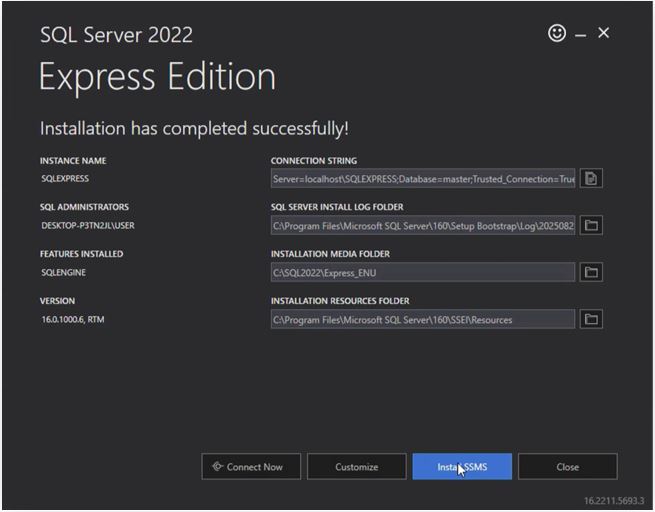Copy the connection string using the copy icon
655x512 pixels.
tap(591, 179)
